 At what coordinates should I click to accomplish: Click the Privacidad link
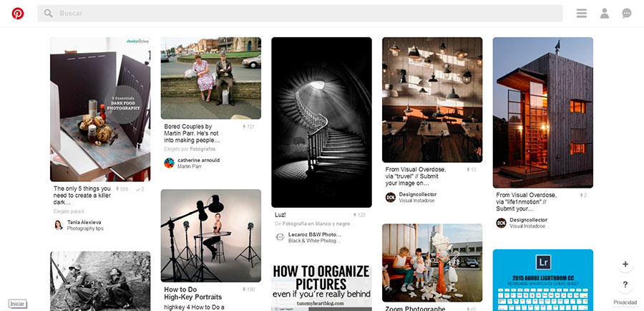pyautogui.click(x=625, y=302)
